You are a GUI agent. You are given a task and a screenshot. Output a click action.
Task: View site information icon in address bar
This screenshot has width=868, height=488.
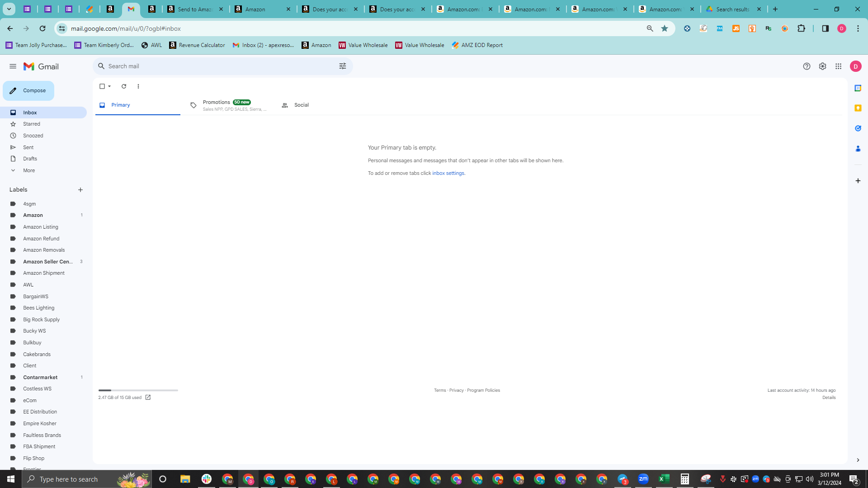click(62, 28)
